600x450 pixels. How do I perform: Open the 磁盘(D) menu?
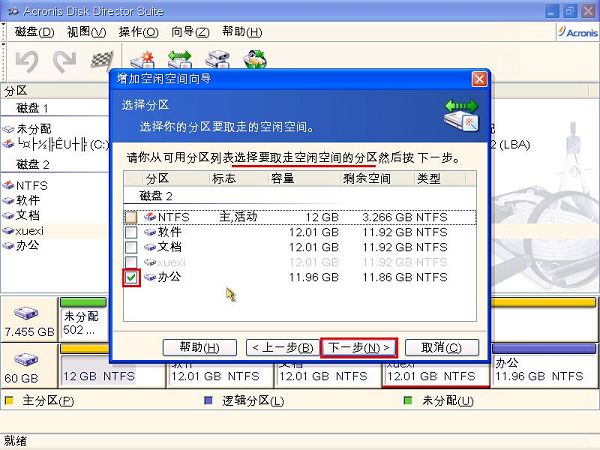(x=34, y=32)
